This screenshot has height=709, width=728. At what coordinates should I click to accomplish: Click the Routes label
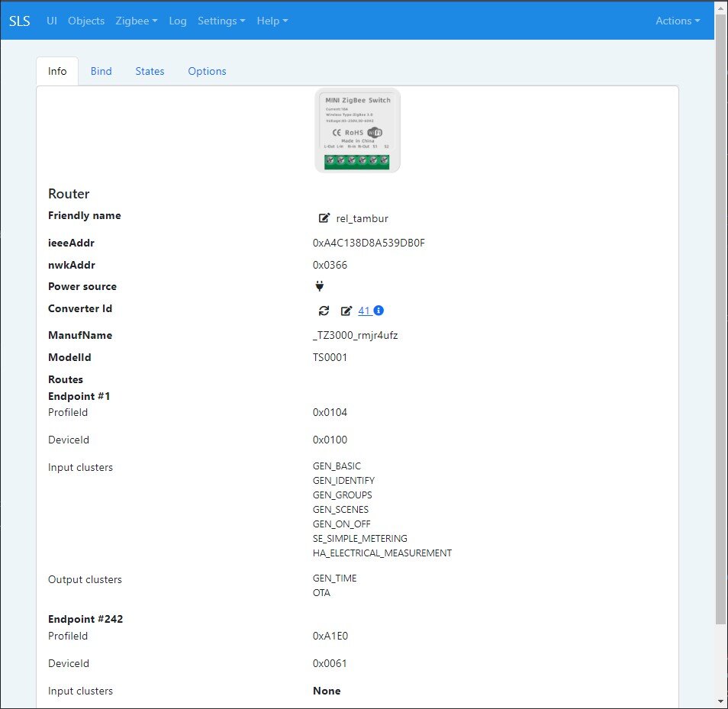(66, 379)
